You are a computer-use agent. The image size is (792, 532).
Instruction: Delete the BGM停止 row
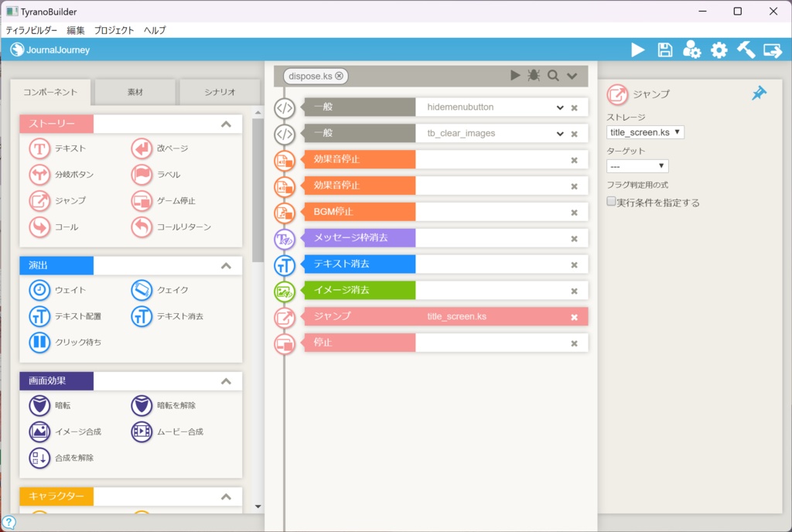(575, 213)
